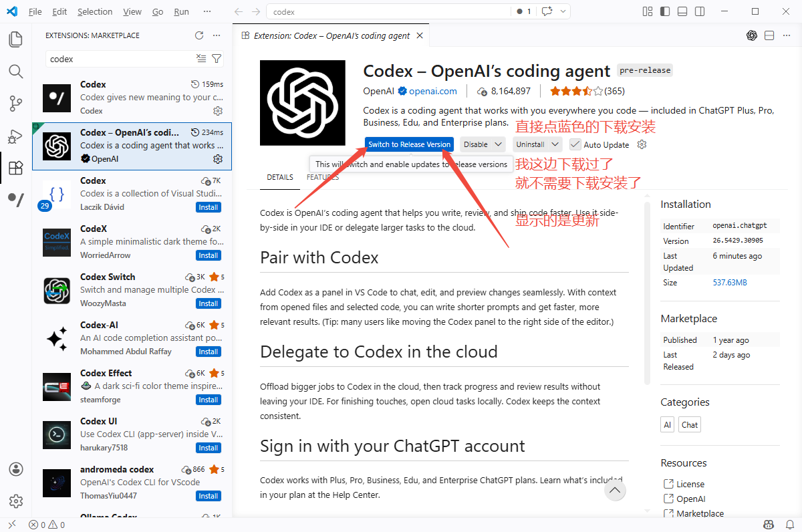Expand the Uninstall dropdown arrow
The width and height of the screenshot is (802, 532).
(x=555, y=144)
